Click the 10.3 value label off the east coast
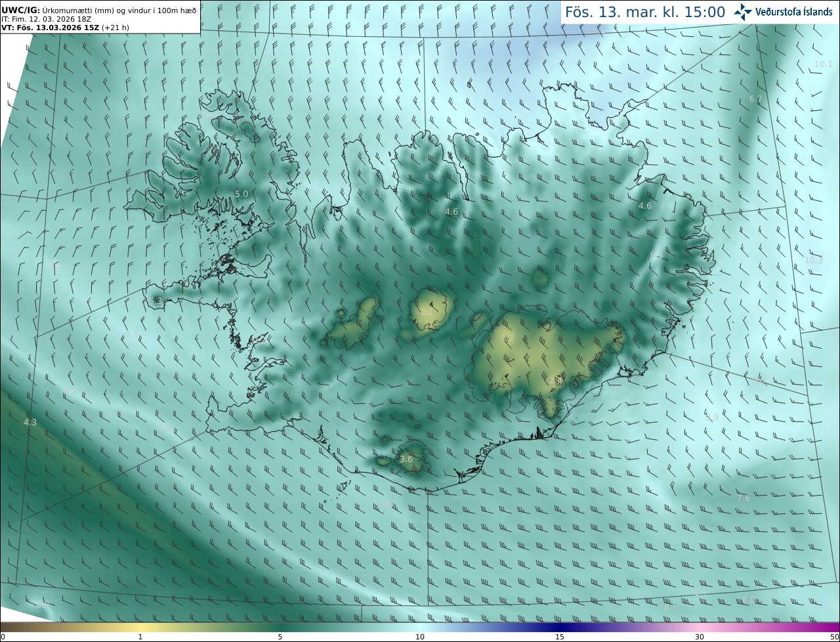840x642 pixels. pyautogui.click(x=813, y=260)
